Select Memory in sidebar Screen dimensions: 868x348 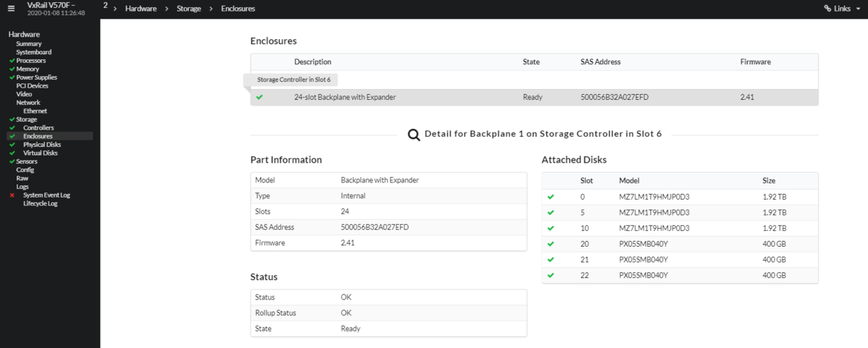(27, 69)
